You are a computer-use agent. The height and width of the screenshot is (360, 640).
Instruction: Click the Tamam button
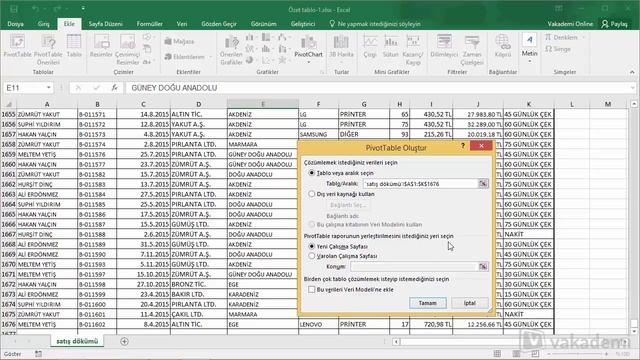pyautogui.click(x=427, y=303)
